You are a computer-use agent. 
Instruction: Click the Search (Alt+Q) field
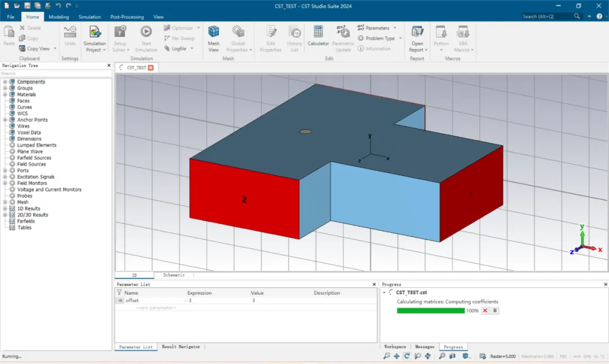(x=548, y=16)
